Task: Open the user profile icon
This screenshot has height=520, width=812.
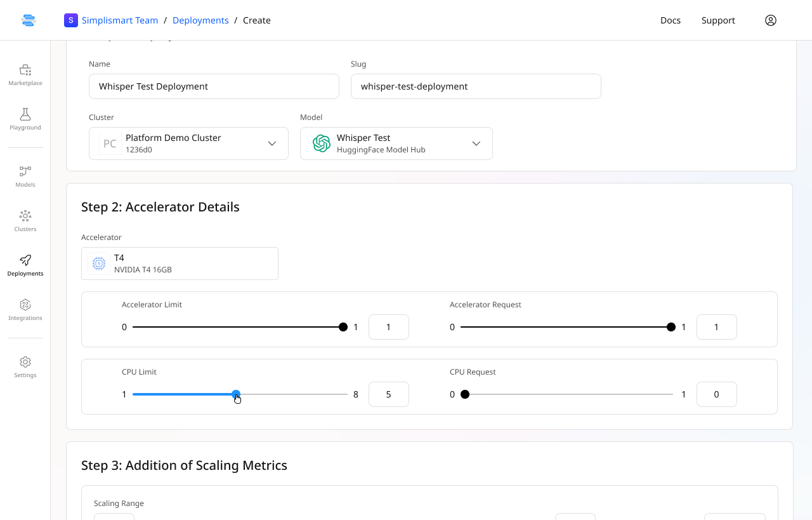Action: [x=771, y=20]
